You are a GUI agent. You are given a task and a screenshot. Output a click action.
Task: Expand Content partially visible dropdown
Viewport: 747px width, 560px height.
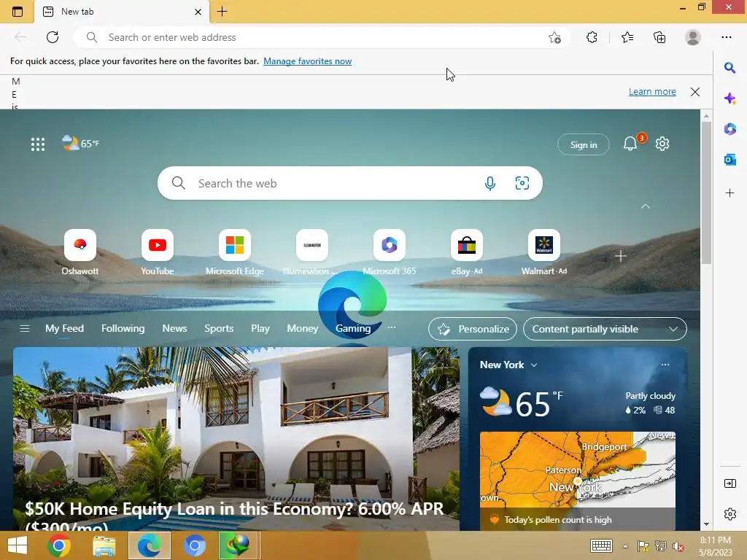tap(605, 329)
